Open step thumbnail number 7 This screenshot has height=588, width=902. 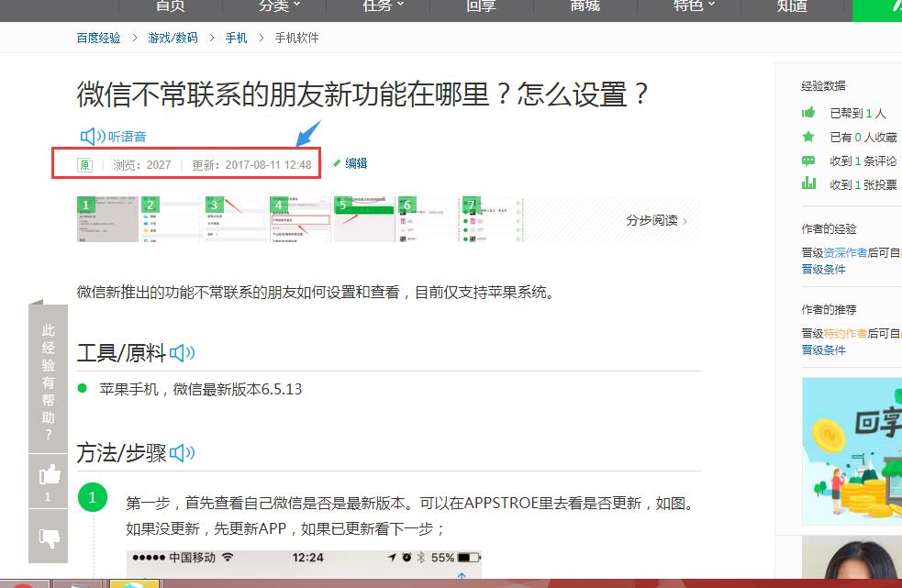[x=493, y=219]
